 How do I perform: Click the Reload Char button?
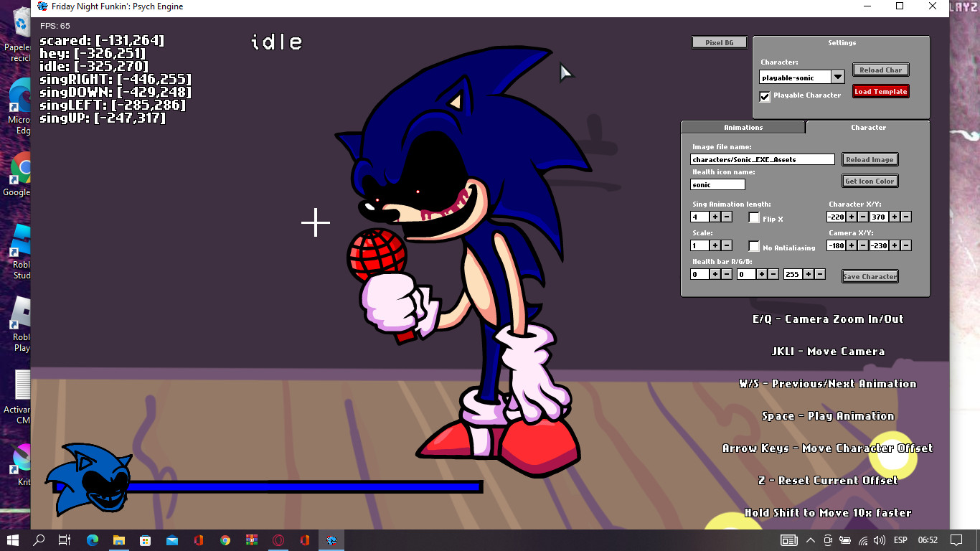click(881, 70)
